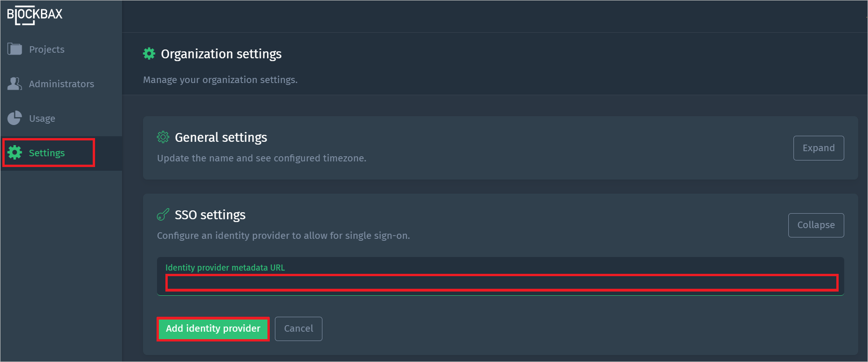The width and height of the screenshot is (868, 362).
Task: Click the Usage pie chart icon
Action: pyautogui.click(x=14, y=118)
